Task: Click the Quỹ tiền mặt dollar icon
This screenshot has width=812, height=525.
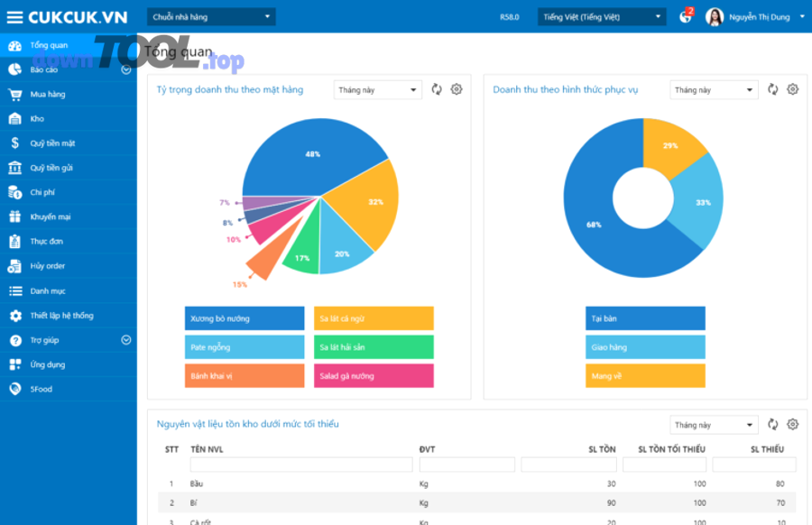Action: 14,143
